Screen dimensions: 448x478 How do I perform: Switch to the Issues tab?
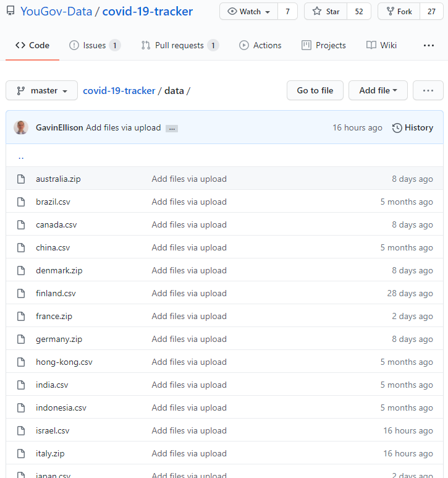point(95,45)
